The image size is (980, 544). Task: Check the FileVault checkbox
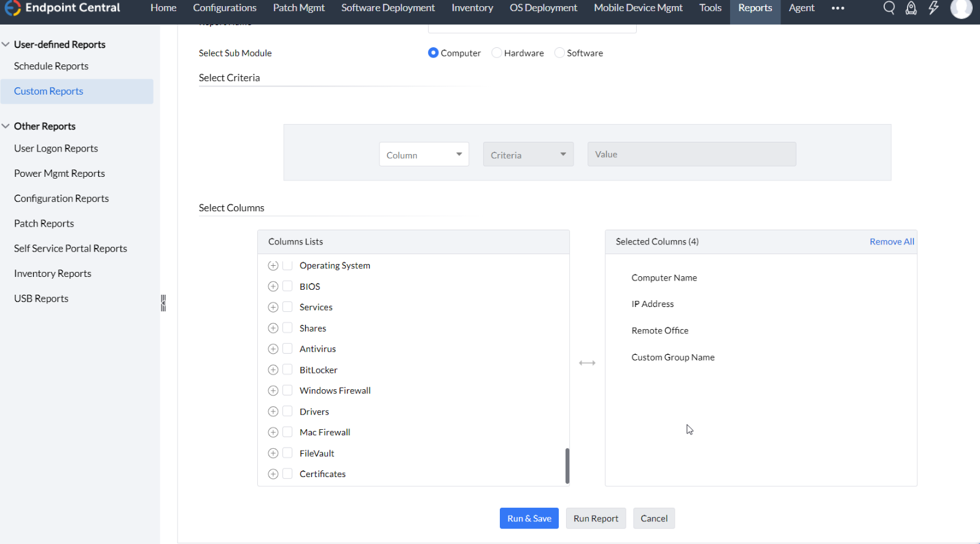coord(287,453)
